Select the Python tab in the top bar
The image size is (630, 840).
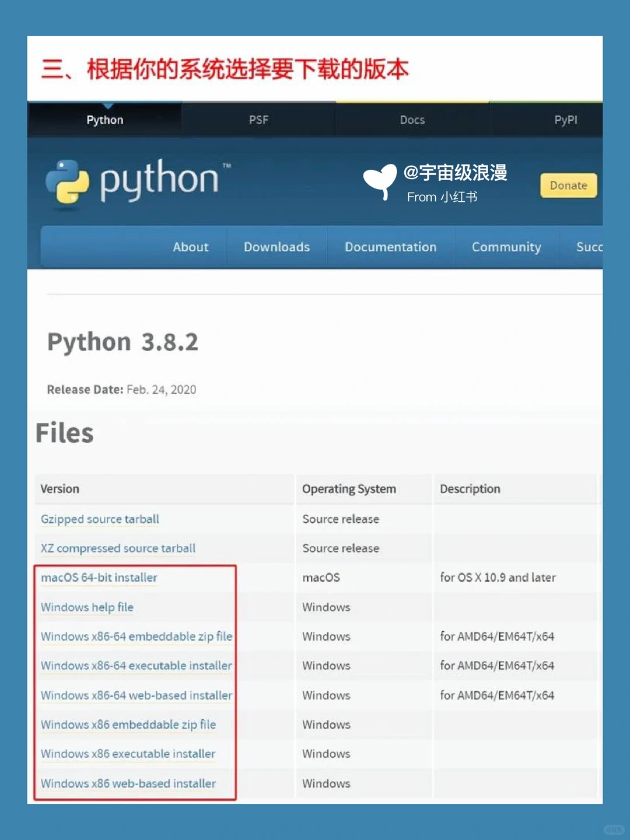pyautogui.click(x=105, y=120)
